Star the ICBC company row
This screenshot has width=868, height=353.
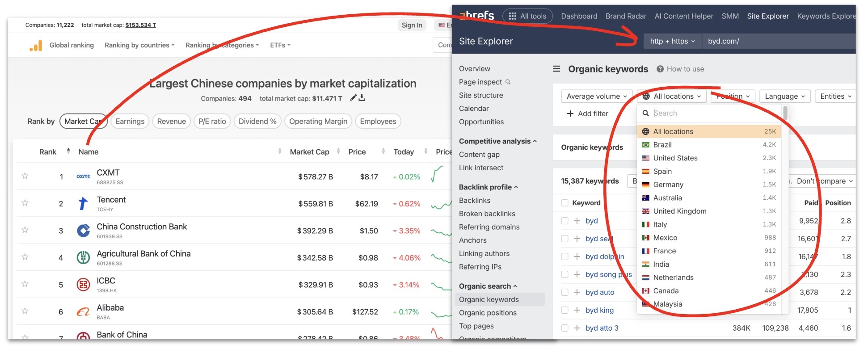tap(25, 284)
